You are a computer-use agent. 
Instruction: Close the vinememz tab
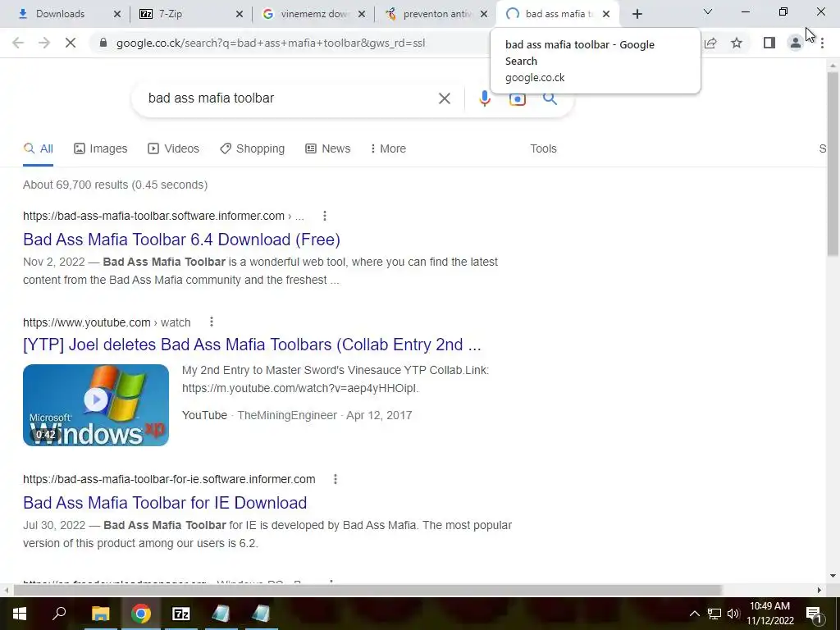coord(362,15)
